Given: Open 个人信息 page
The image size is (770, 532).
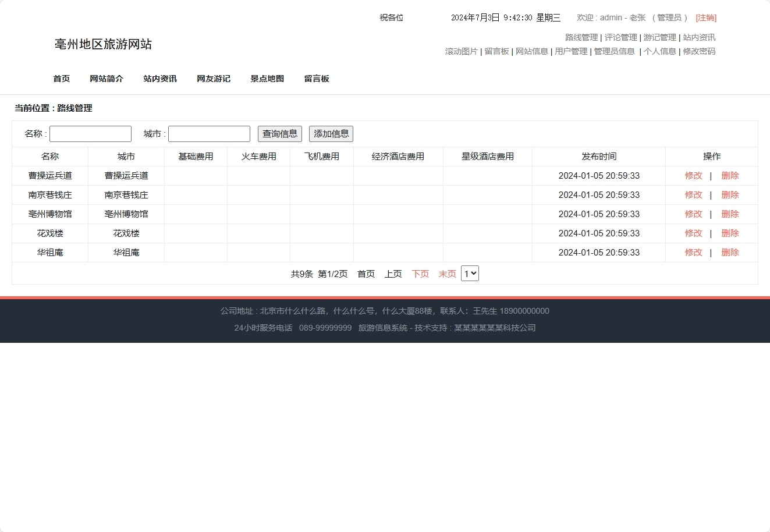Looking at the screenshot, I should pyautogui.click(x=660, y=52).
